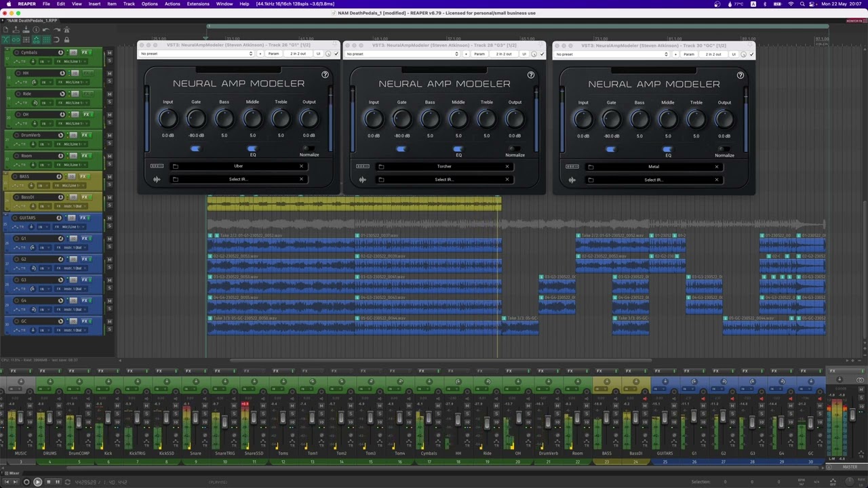Open the preset dropdown in the Track 28 G3 window

(x=403, y=54)
